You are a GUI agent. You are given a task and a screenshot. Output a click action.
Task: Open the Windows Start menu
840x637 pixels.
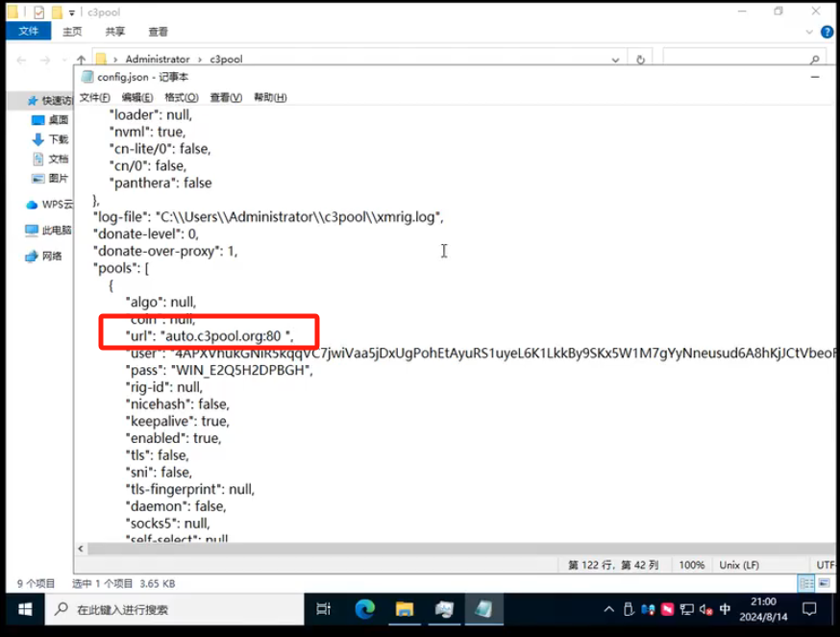25,609
